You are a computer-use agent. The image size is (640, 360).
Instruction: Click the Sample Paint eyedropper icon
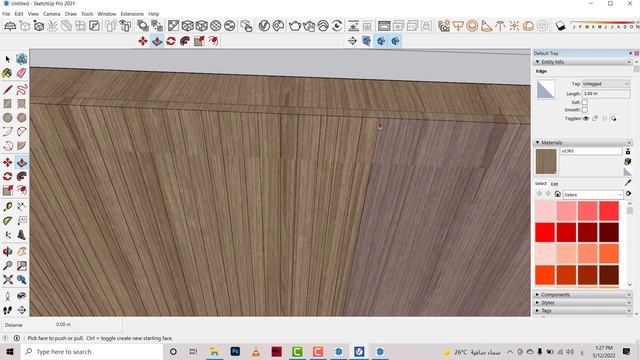(628, 182)
